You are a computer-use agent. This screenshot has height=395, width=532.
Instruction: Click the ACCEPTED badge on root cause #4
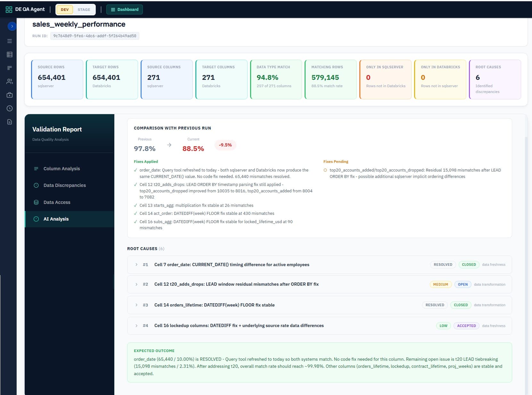pyautogui.click(x=467, y=326)
